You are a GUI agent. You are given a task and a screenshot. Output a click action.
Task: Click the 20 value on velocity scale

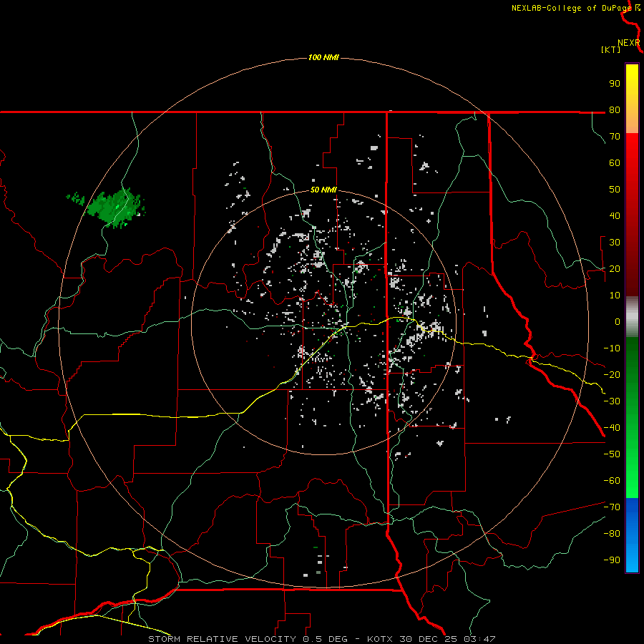[x=615, y=269]
